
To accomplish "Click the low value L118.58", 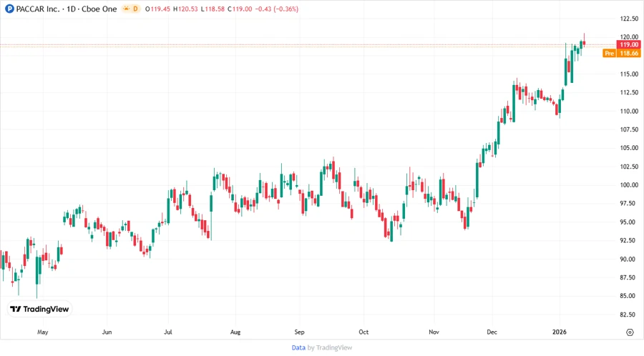I will [x=213, y=9].
